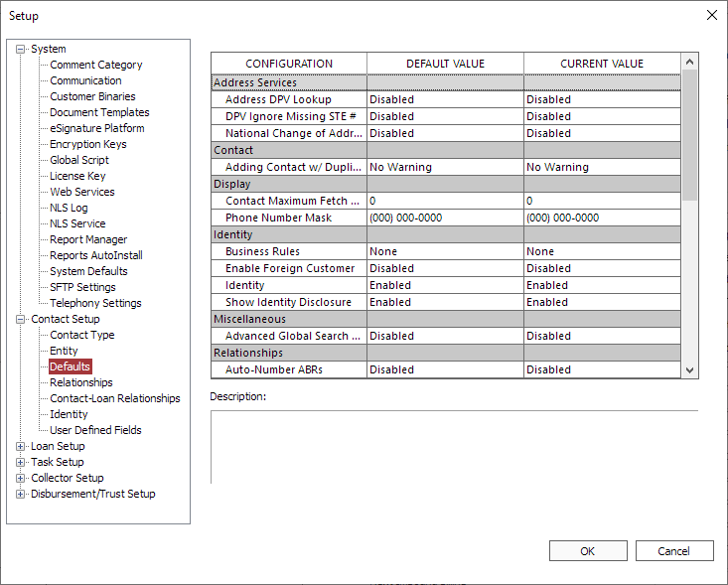This screenshot has width=728, height=585.
Task: Expand the Collector Setup node
Action: pyautogui.click(x=21, y=478)
